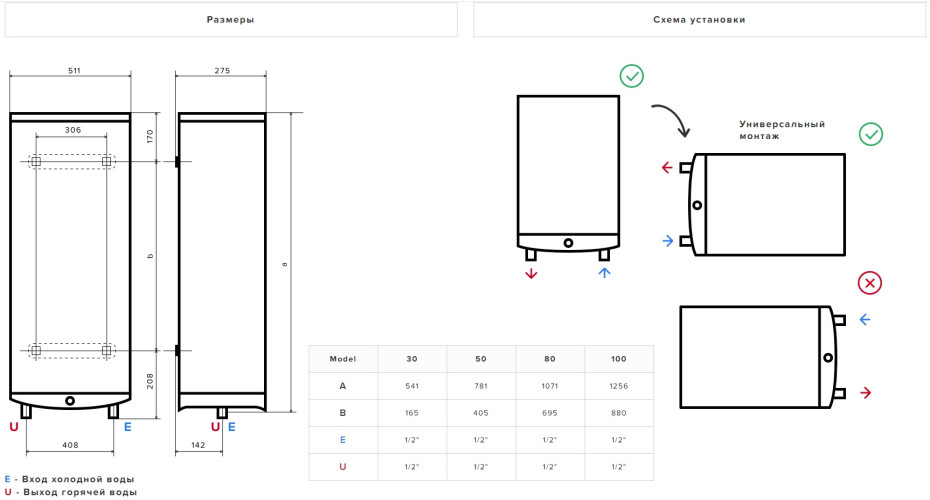Select value 1071 in row A

549,386
